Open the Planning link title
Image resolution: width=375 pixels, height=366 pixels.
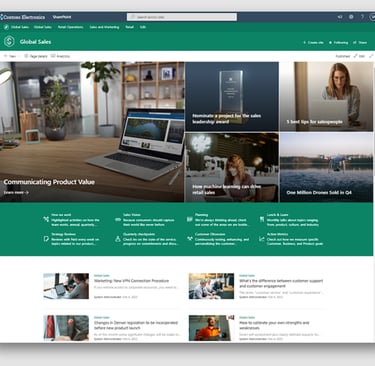[x=201, y=215]
